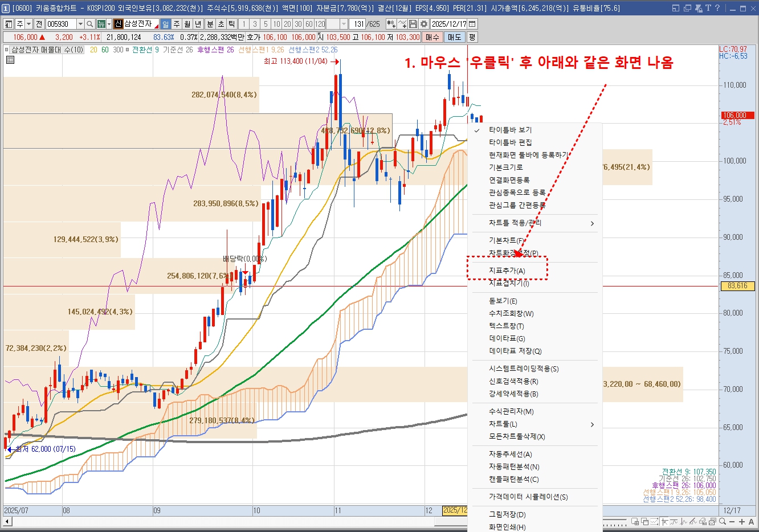This screenshot has height=532, width=759.
Task: Select the 년 yearly period toggle
Action: click(198, 24)
